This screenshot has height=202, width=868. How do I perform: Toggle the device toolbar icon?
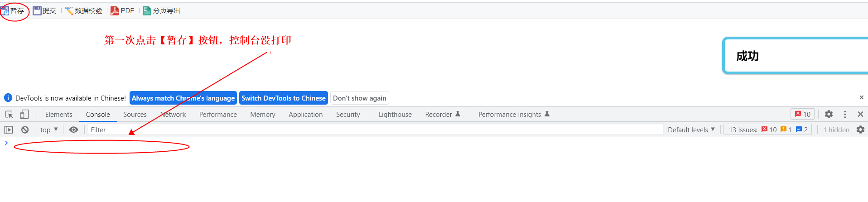pos(24,115)
